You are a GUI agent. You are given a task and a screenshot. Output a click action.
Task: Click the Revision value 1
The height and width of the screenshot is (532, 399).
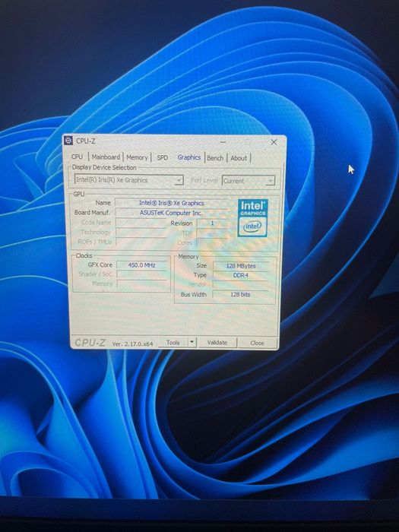pos(212,223)
